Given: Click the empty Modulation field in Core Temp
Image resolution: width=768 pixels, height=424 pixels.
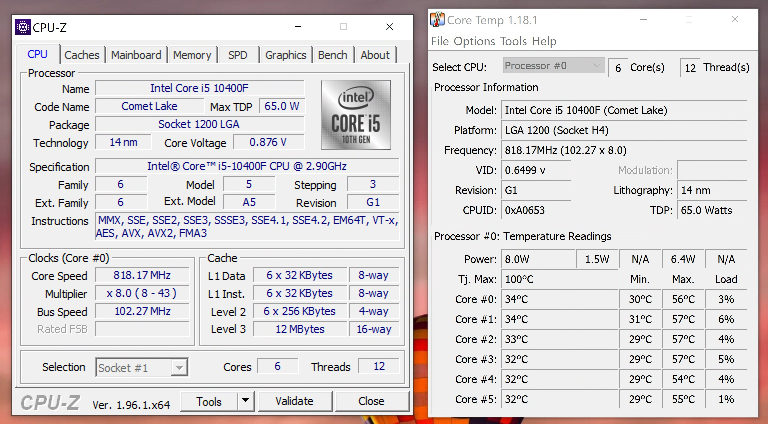Looking at the screenshot, I should (x=712, y=170).
